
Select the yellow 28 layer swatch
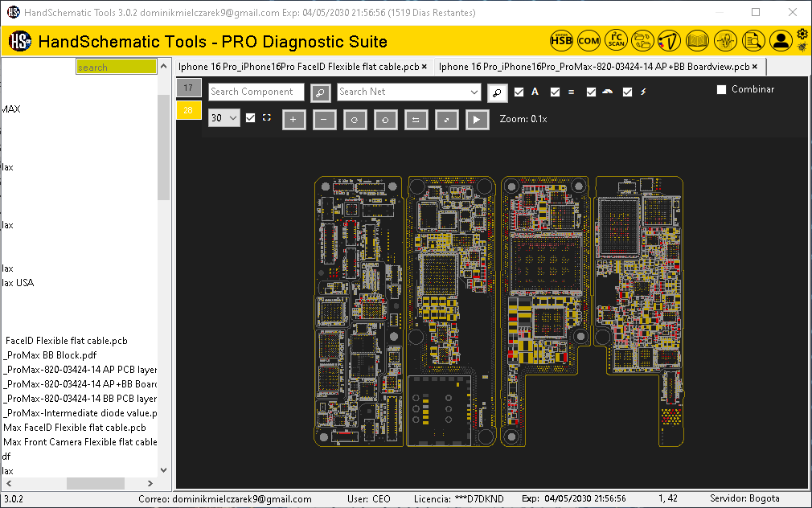[x=188, y=109]
